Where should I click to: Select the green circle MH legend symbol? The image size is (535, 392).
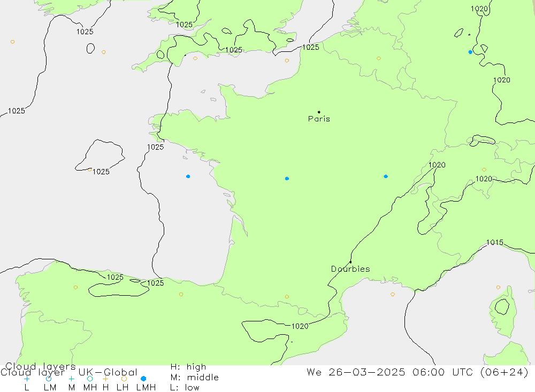[x=90, y=379]
